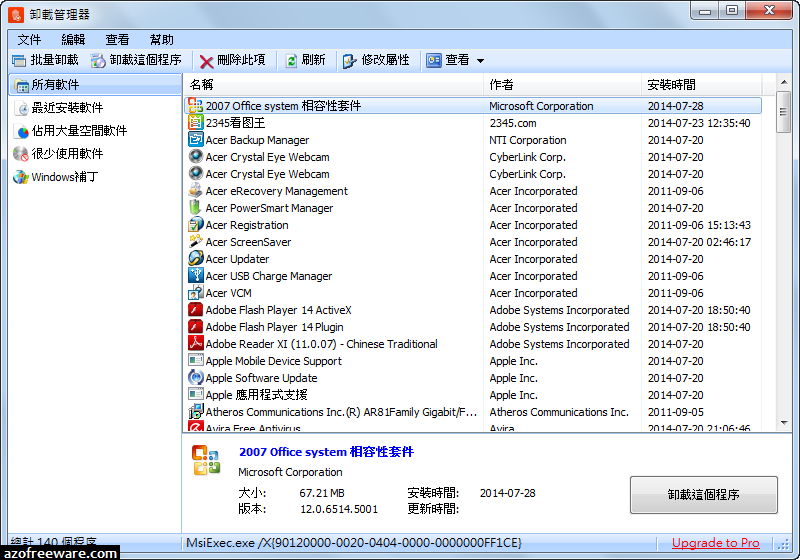
Task: Click the version 12.0.6514.5001 value
Action: click(339, 509)
